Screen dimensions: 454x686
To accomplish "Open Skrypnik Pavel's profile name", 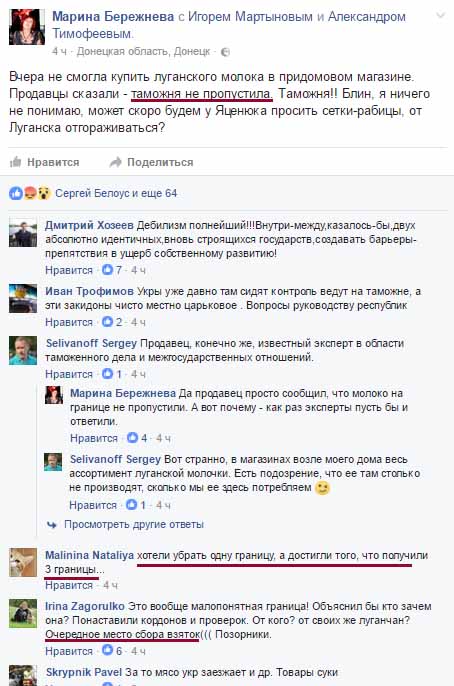I will tap(84, 672).
